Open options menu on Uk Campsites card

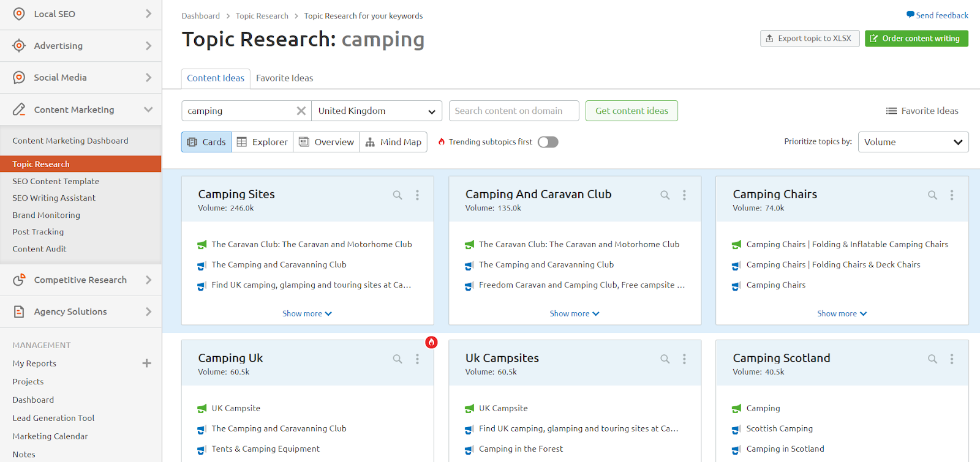tap(684, 359)
